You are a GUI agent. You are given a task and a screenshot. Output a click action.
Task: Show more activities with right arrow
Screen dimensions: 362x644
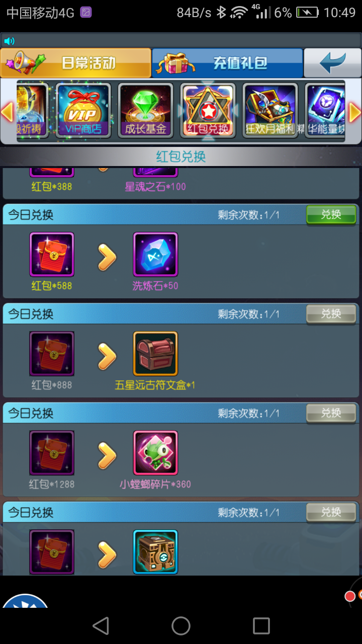(x=355, y=113)
